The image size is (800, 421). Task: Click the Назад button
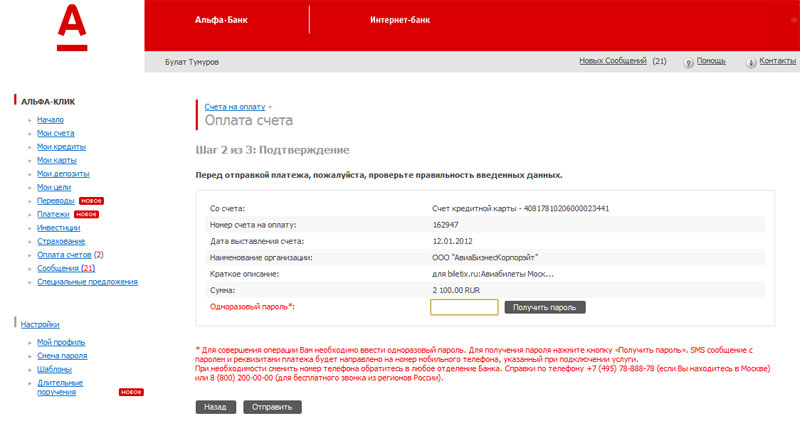click(215, 407)
